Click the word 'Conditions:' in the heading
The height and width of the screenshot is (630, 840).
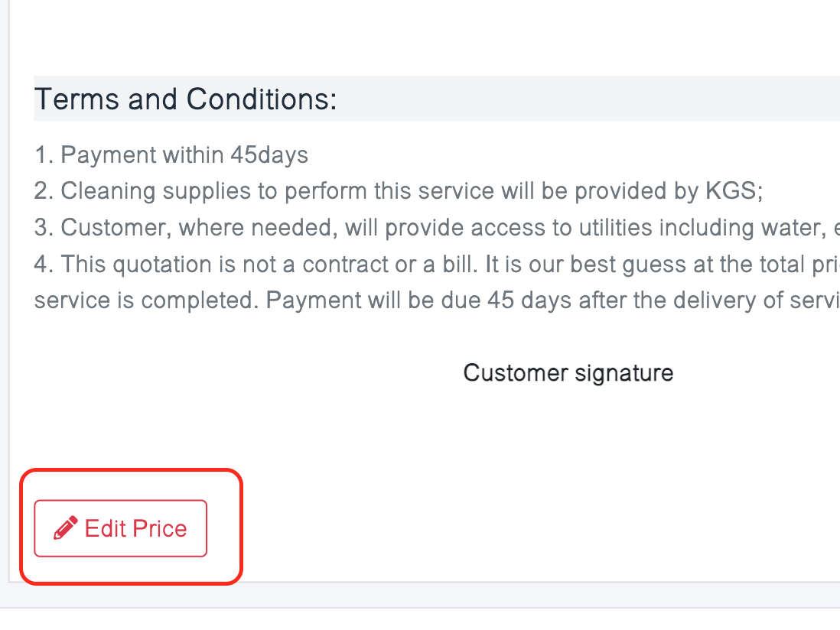262,99
